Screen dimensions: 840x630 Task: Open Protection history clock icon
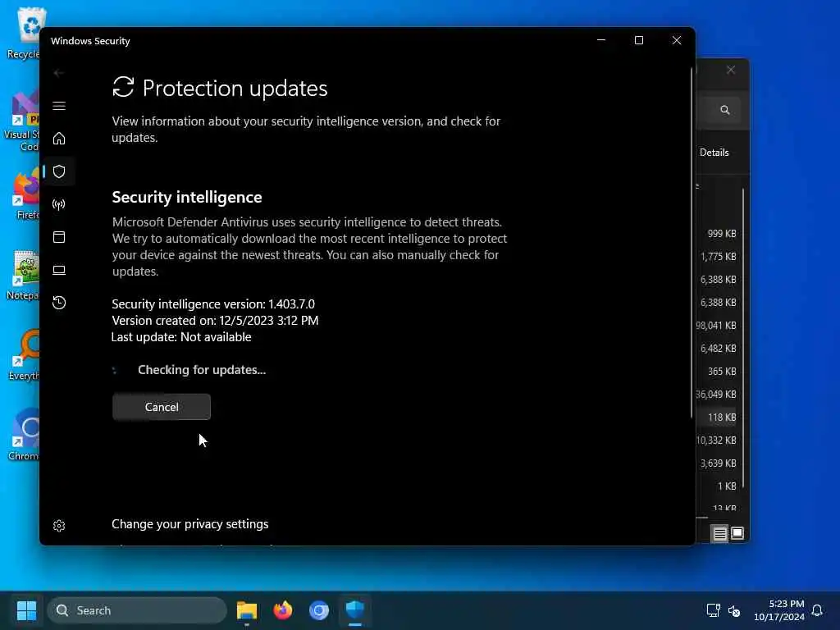[59, 303]
